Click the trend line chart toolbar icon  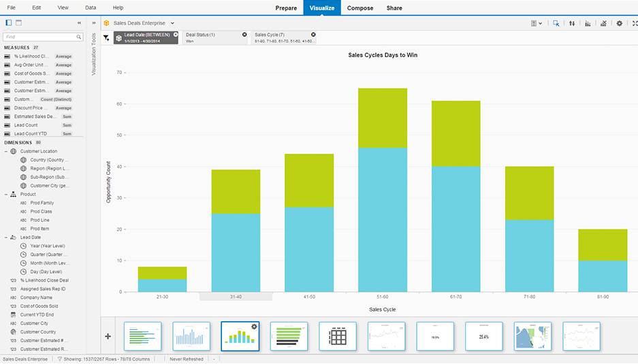click(603, 23)
